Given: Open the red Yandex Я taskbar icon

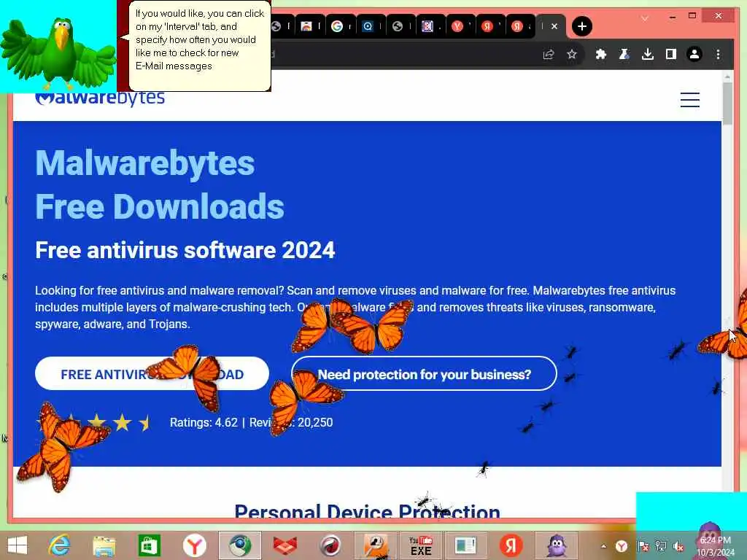Looking at the screenshot, I should coord(511,545).
